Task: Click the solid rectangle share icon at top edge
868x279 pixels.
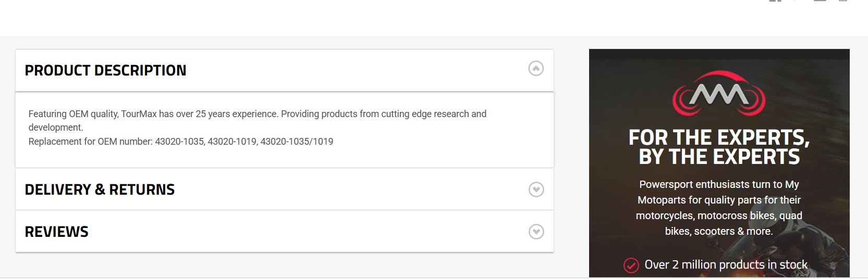Action: pyautogui.click(x=820, y=1)
